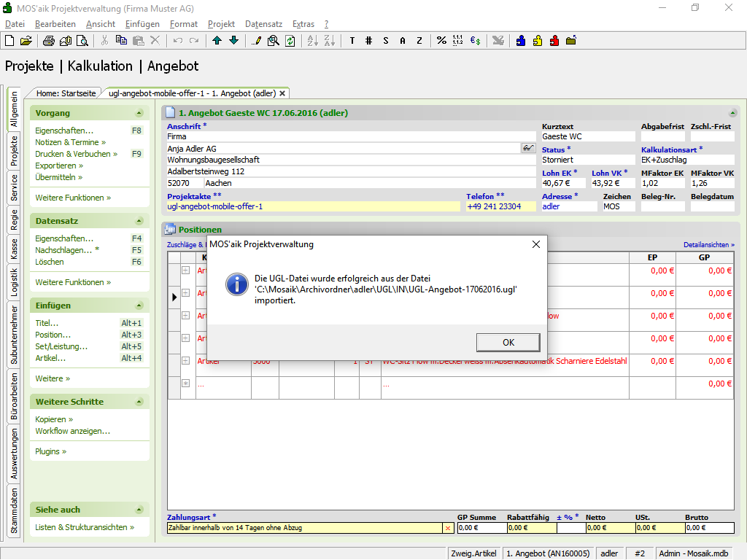Click the percent sign toolbar icon
Image resolution: width=747 pixels, height=560 pixels.
coord(441,41)
